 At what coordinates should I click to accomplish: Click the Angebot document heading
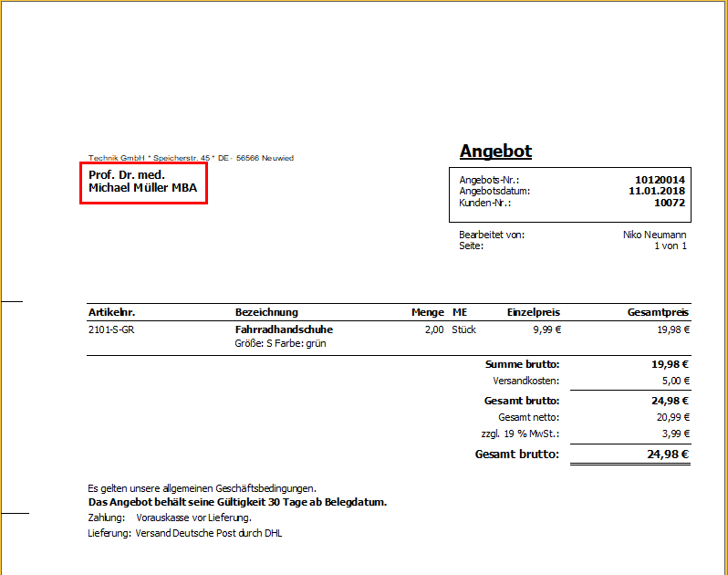tap(495, 152)
